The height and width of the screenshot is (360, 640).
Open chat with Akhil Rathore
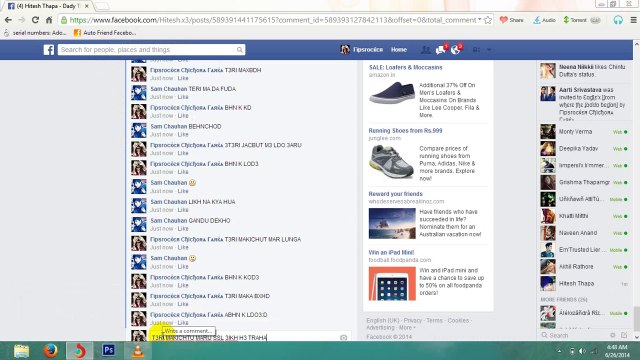584,267
